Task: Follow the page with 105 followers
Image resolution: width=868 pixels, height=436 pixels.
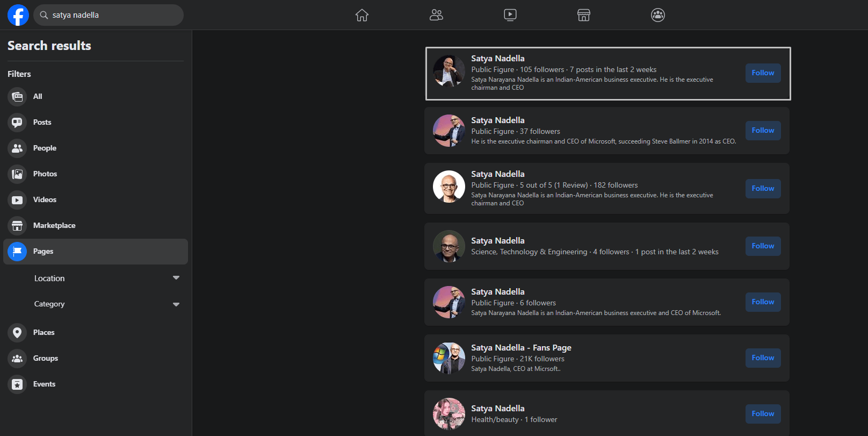Action: pyautogui.click(x=763, y=73)
